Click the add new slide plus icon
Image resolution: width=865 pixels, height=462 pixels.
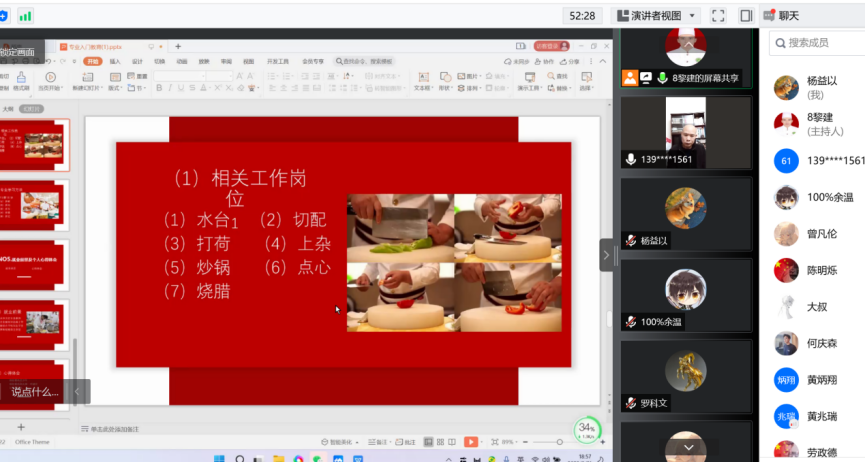coord(20,427)
